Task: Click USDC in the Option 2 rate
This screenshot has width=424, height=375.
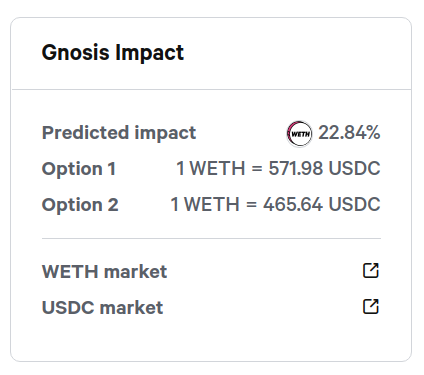Action: pyautogui.click(x=354, y=204)
